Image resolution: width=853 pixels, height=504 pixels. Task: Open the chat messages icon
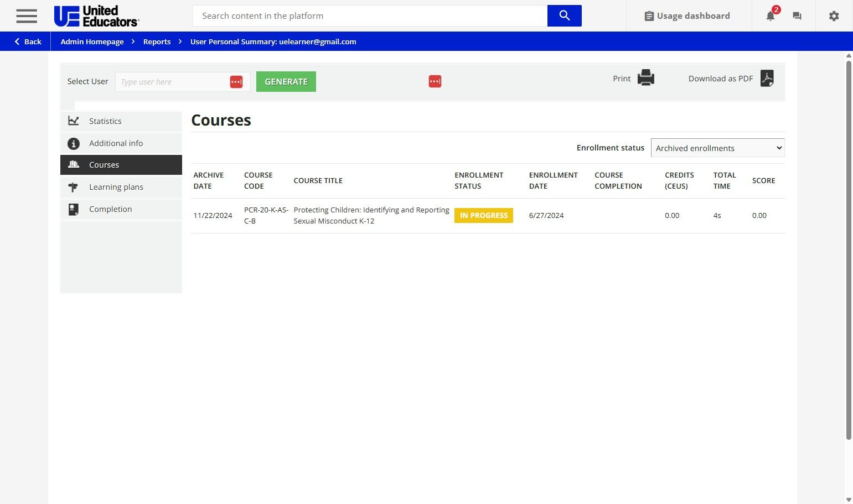pyautogui.click(x=797, y=16)
